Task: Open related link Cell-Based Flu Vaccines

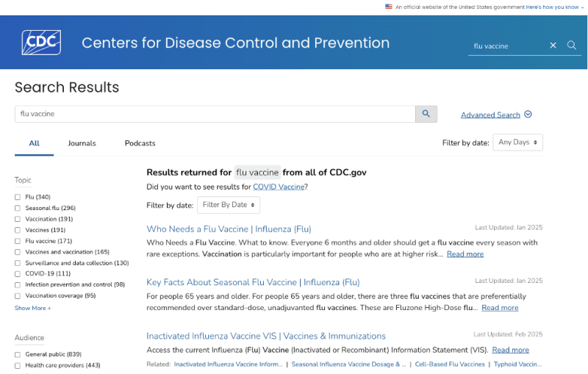Action: click(450, 364)
